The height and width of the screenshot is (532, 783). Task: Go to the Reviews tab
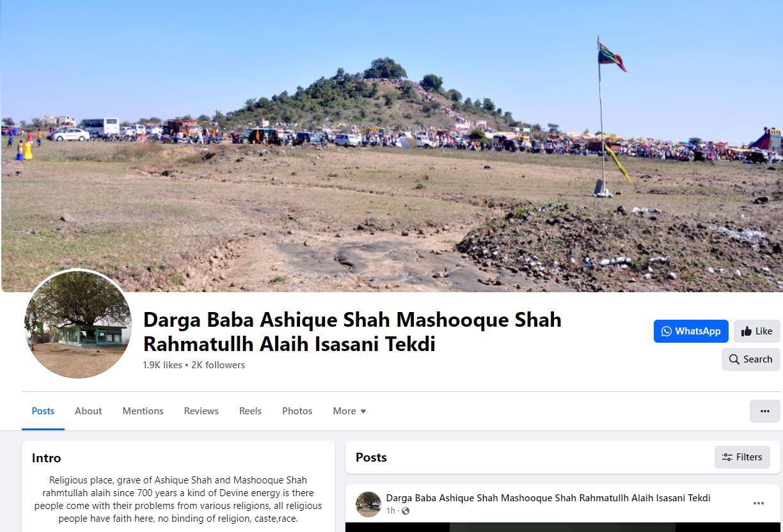pos(202,411)
